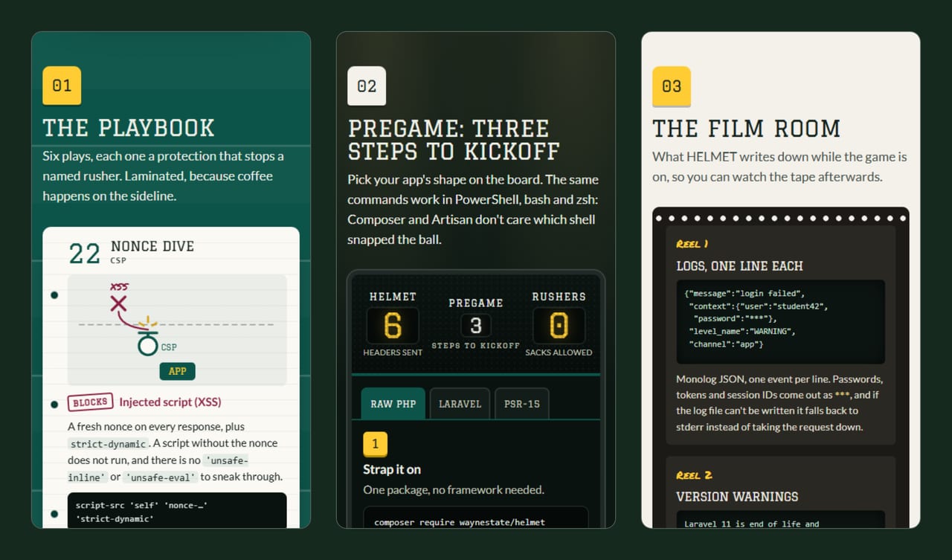Screen dimensions: 952x560
Task: Click the yellow step 1 number badge
Action: click(375, 444)
